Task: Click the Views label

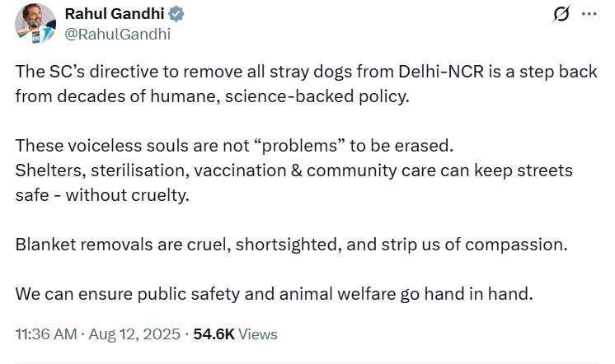Action: pos(258,334)
